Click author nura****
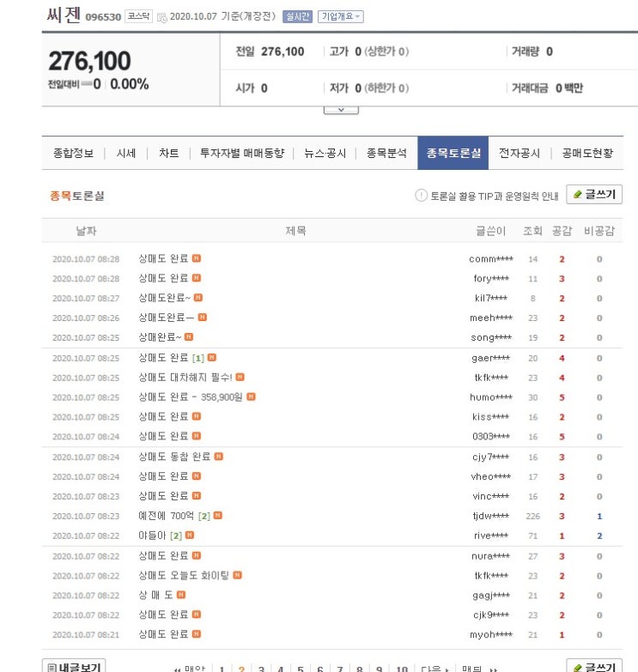638x672 pixels. (491, 556)
